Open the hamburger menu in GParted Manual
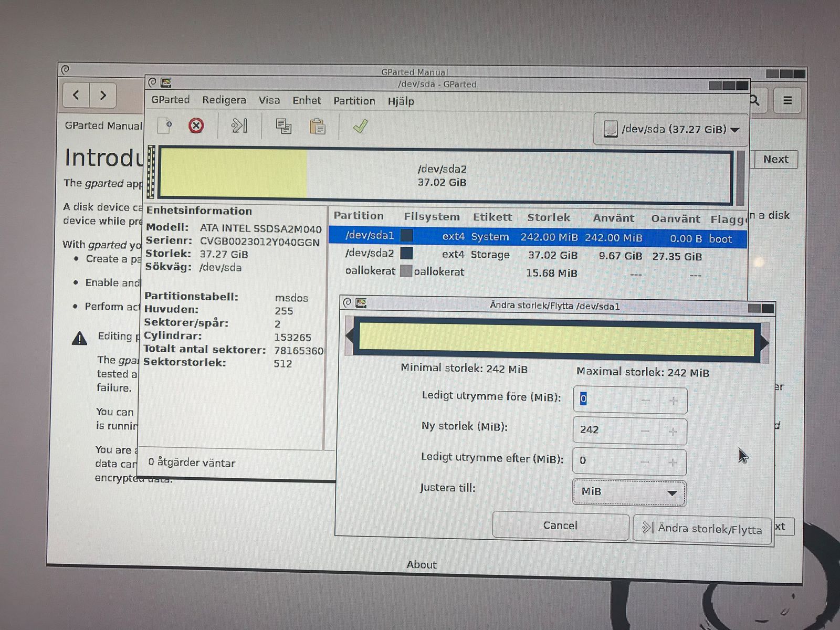840x630 pixels. click(787, 100)
